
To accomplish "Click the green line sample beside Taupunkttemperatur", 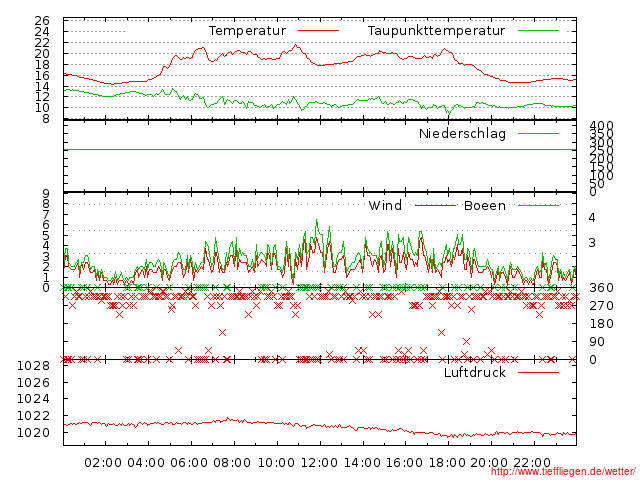I will (x=538, y=31).
